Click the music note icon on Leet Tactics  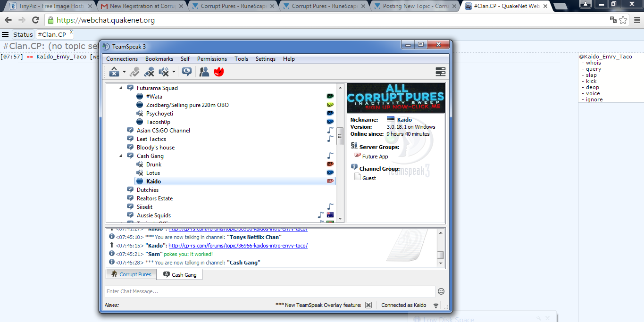330,139
